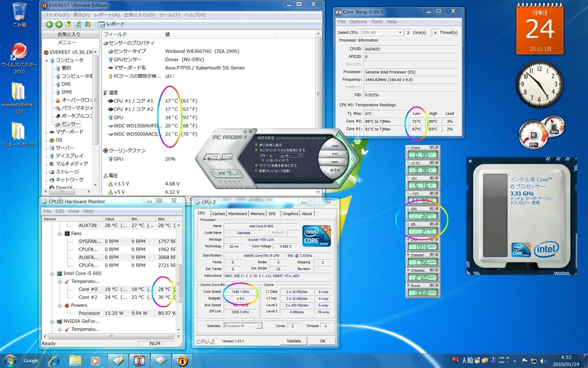Launch Internet Explorer from the taskbar
This screenshot has width=588, height=368.
54,361
